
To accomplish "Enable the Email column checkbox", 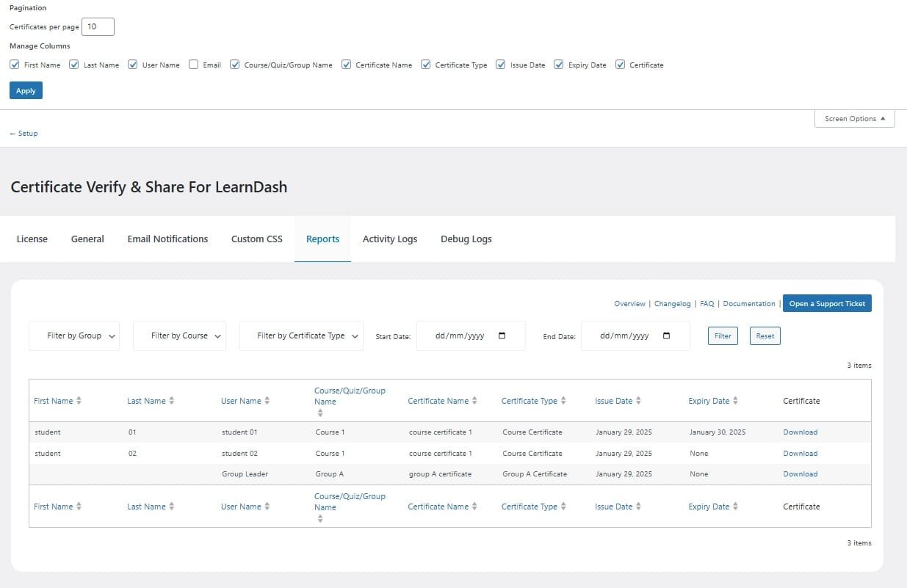I will [193, 65].
